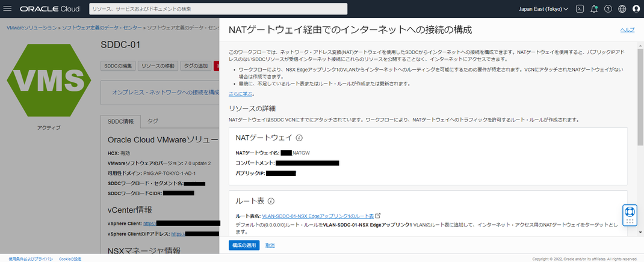Open the hamburger navigation menu
644x262 pixels.
7,8
